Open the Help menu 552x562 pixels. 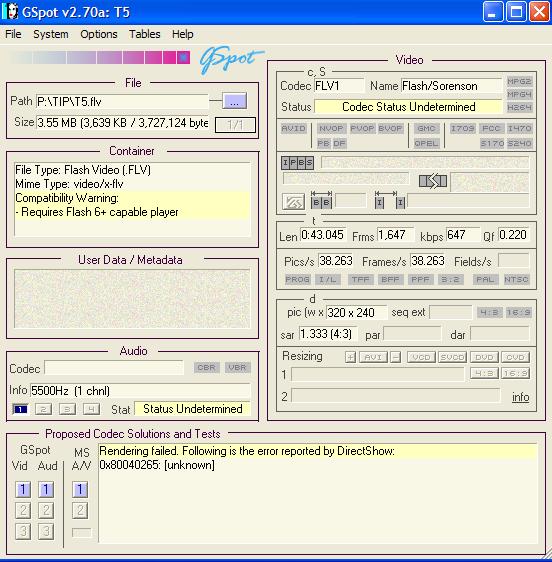tap(182, 34)
